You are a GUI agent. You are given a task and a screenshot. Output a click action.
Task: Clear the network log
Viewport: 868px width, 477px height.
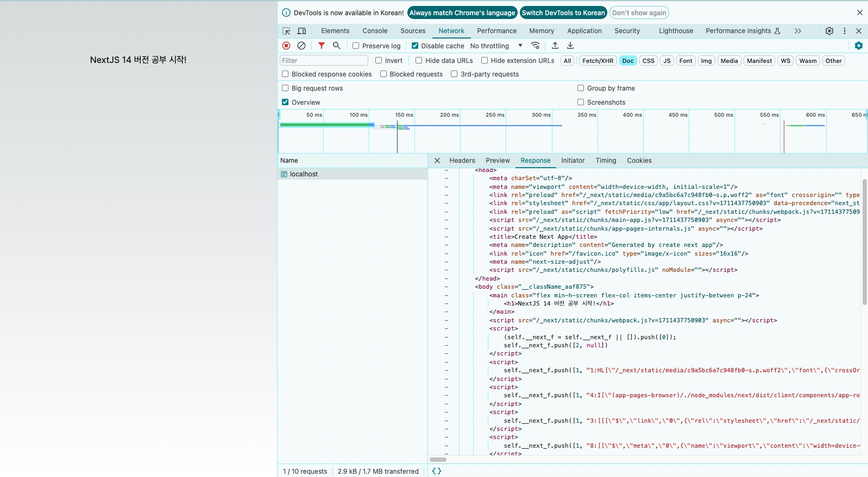[301, 46]
